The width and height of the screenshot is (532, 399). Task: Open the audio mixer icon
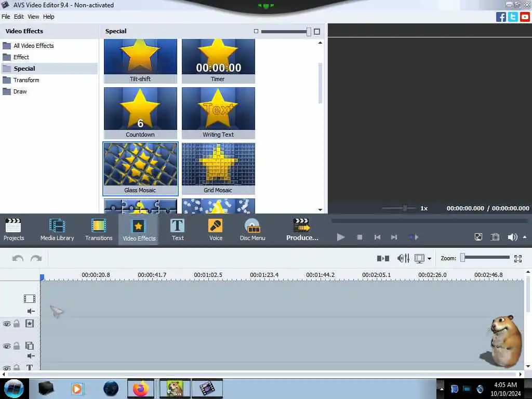click(x=403, y=259)
